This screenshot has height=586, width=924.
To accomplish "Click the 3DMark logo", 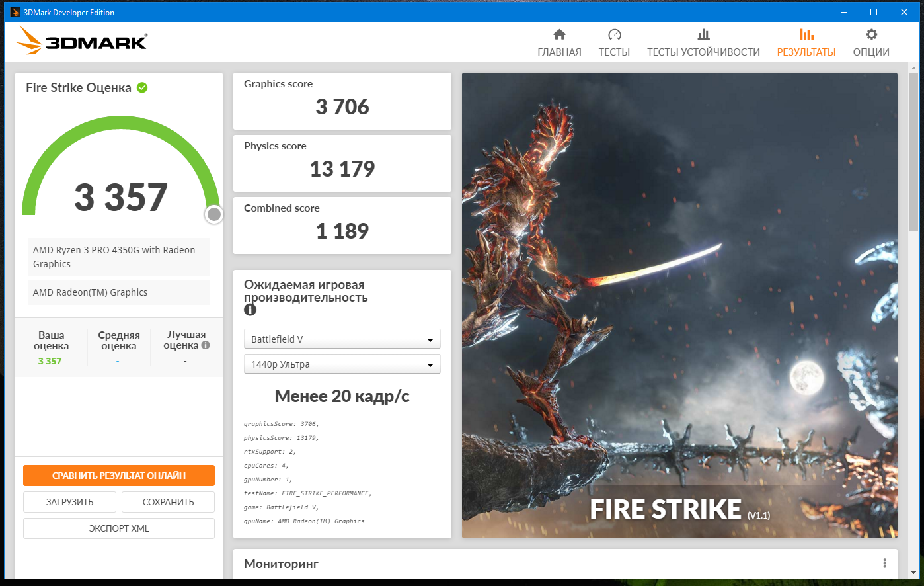I will [82, 41].
